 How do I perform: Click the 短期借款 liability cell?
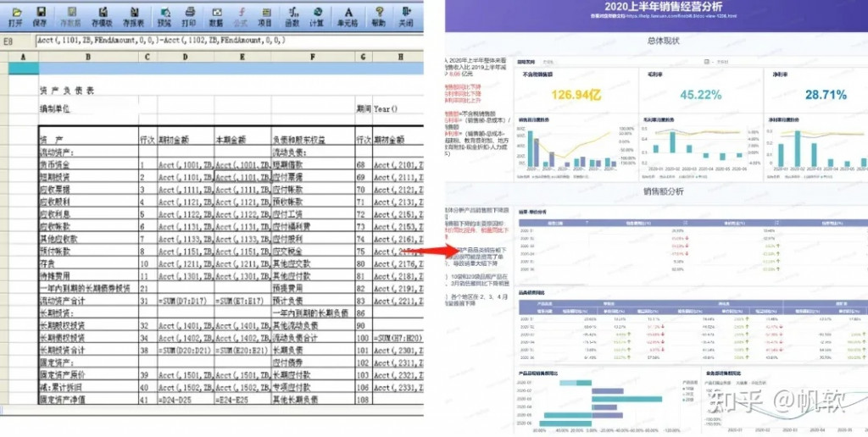point(313,165)
